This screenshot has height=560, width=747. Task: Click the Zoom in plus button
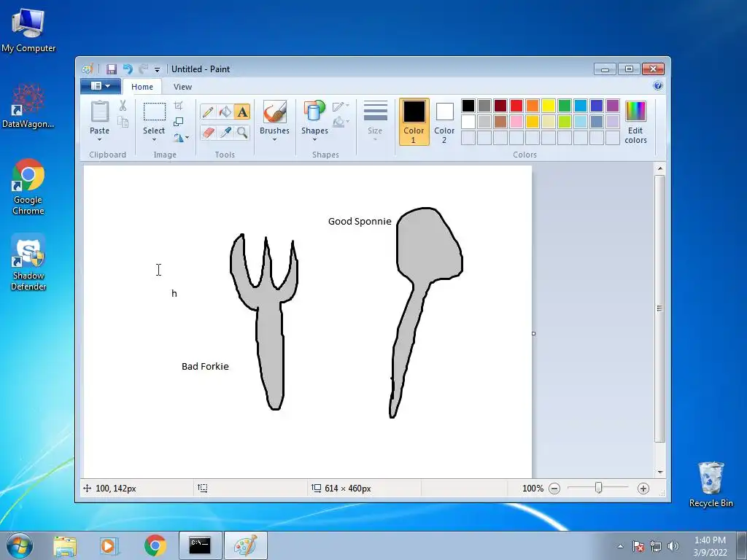[x=643, y=489]
